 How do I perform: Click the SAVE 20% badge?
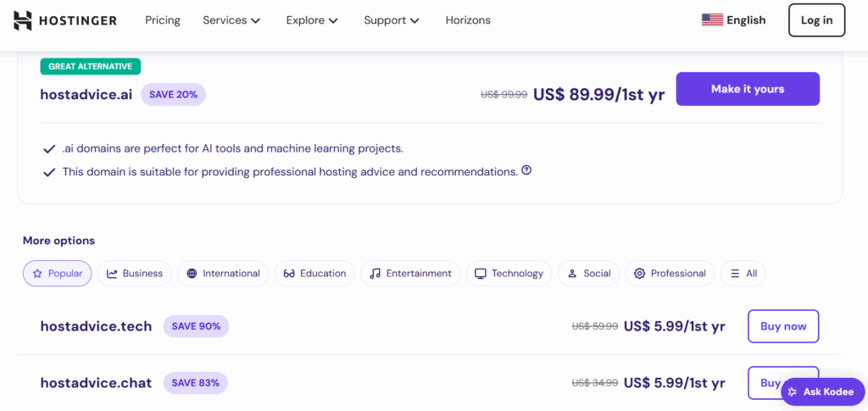(173, 95)
